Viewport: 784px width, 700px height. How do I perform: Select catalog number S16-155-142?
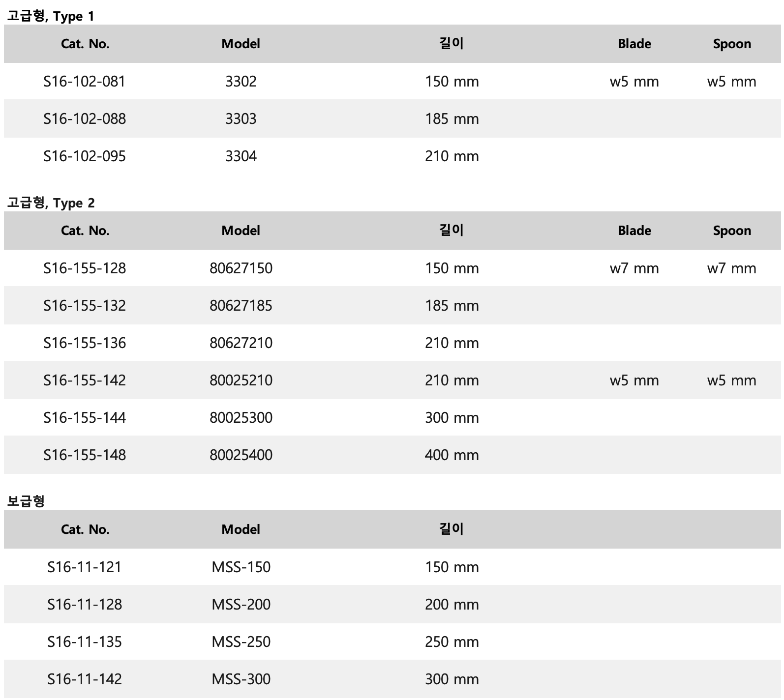coord(85,380)
